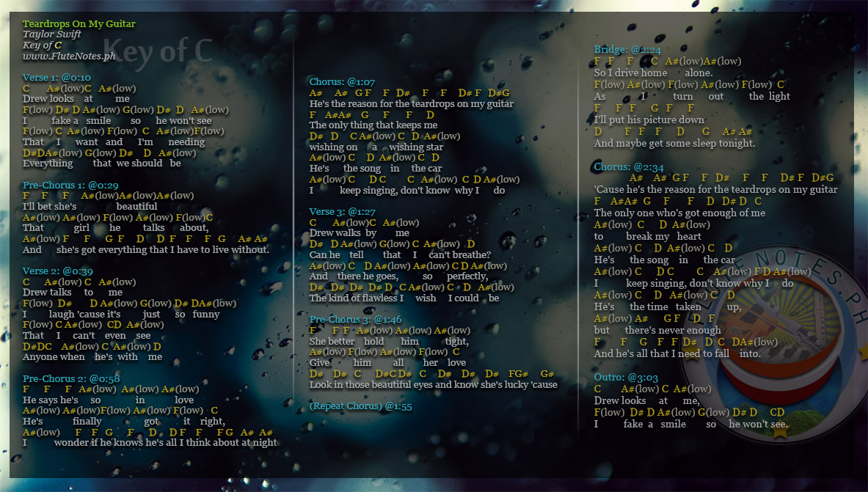Click lyric 'Can he tell that I can't breathe?'
Image resolution: width=868 pixels, height=492 pixels.
coord(400,255)
